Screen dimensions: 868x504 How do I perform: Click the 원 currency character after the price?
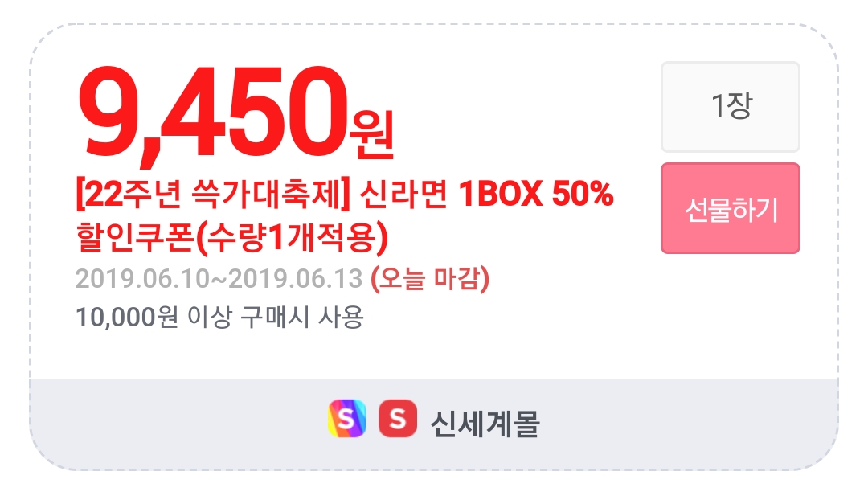click(371, 134)
